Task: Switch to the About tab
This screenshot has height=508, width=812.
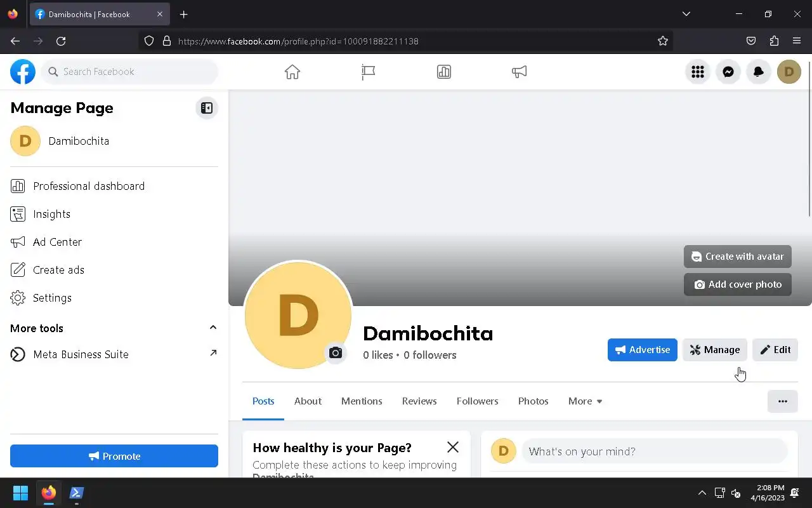Action: tap(308, 401)
